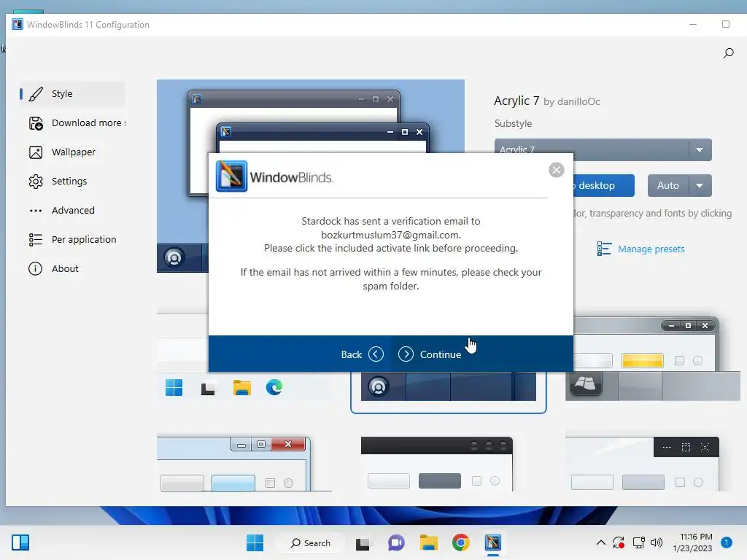Screen dimensions: 747x560
Task: Open Settings section in sidebar
Action: click(x=72, y=181)
